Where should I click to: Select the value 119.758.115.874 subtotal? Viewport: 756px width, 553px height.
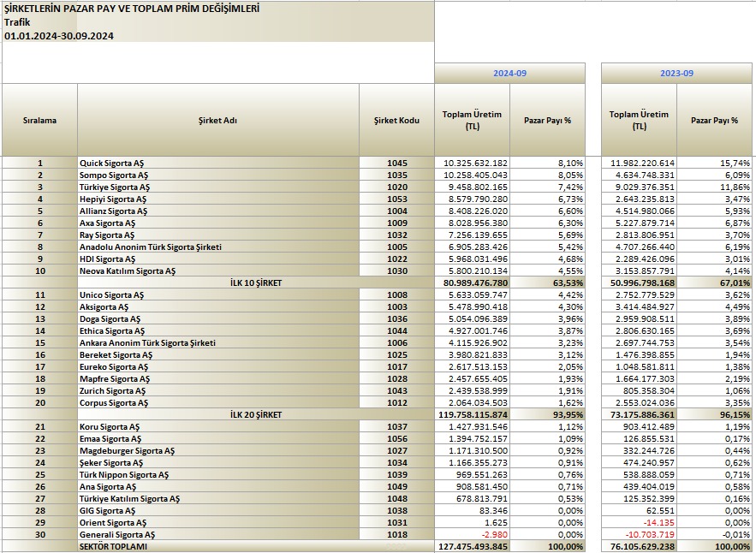[473, 414]
